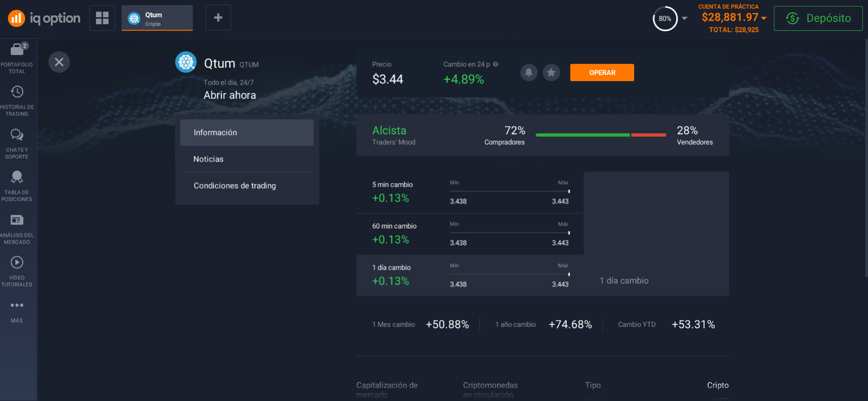Open the asset grid layout icon

click(102, 18)
